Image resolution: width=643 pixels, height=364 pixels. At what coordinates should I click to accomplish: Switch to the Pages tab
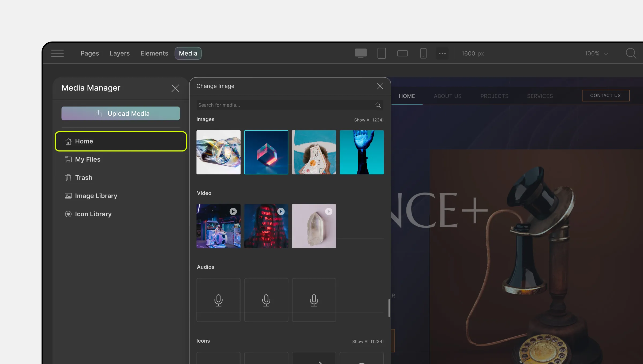90,53
